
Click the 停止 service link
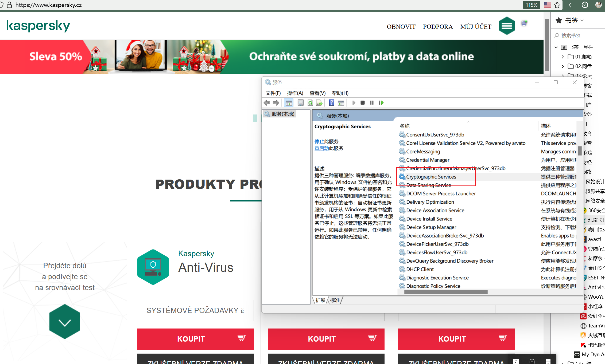[x=319, y=141]
